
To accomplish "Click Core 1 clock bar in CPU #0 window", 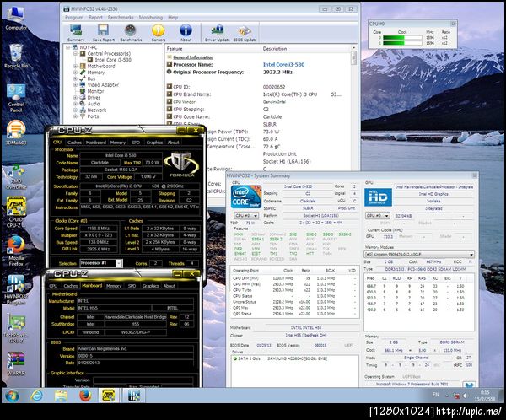I will point(402,43).
